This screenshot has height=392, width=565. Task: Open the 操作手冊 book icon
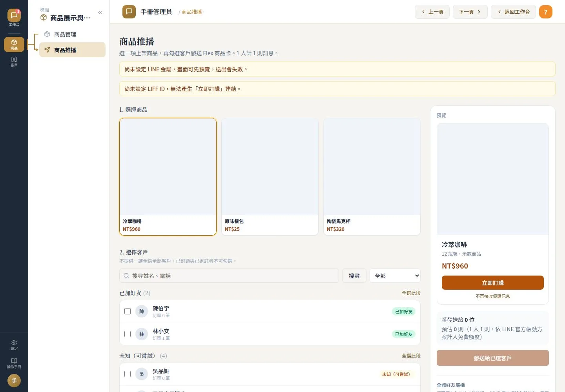[14, 363]
